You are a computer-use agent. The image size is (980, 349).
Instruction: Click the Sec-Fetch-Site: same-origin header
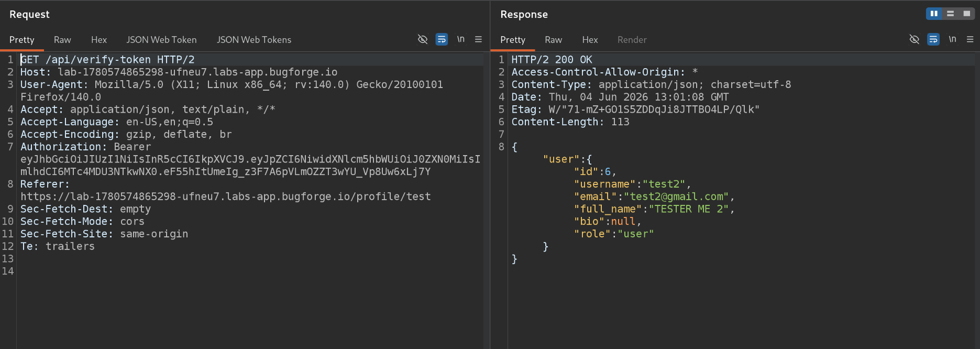(104, 234)
